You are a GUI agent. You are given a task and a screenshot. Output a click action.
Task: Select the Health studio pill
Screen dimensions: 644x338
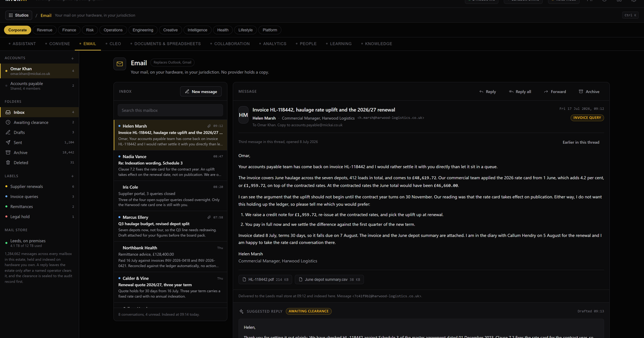223,30
